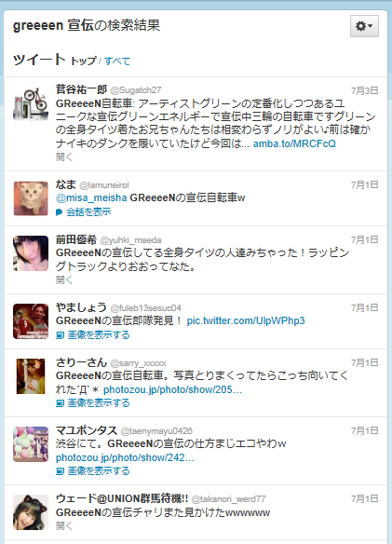Show image in マユポンタス's tweet
The width and height of the screenshot is (392, 544).
coord(99,471)
